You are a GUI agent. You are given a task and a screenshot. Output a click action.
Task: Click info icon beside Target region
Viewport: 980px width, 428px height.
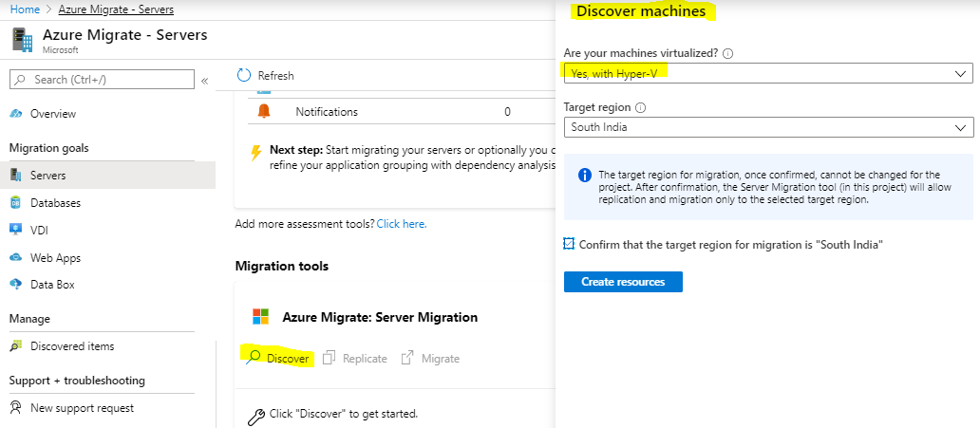[641, 107]
